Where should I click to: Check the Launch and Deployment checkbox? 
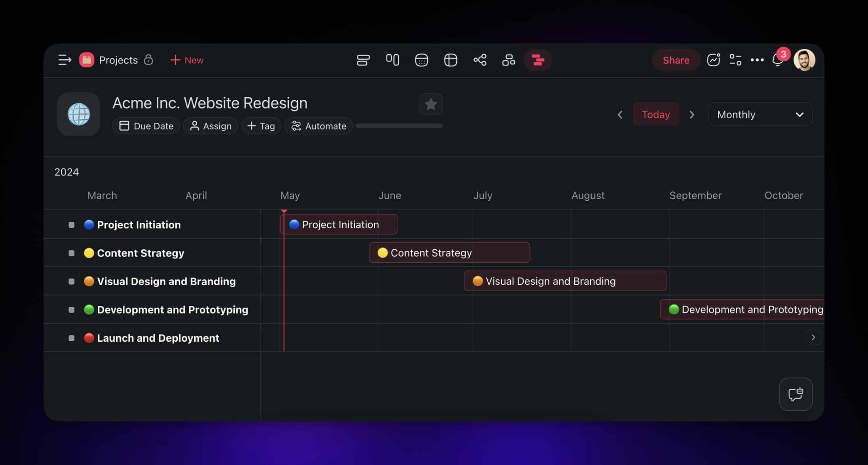click(x=71, y=338)
